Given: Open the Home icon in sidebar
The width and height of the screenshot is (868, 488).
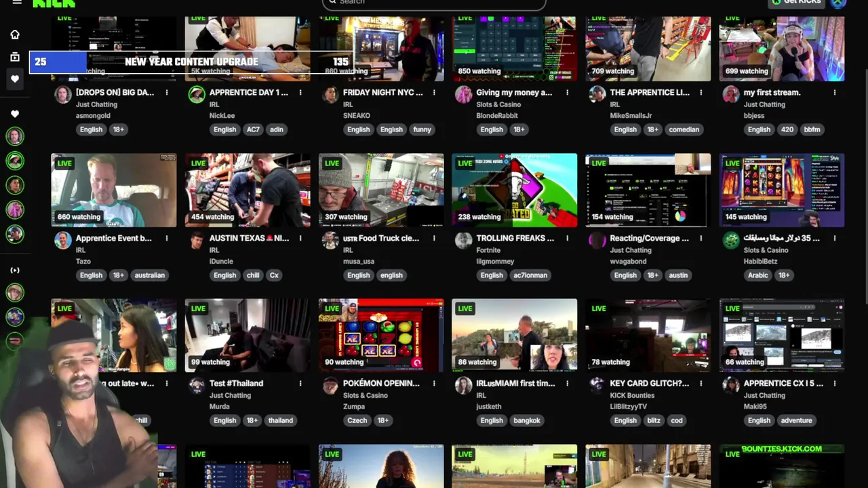Looking at the screenshot, I should tap(15, 35).
